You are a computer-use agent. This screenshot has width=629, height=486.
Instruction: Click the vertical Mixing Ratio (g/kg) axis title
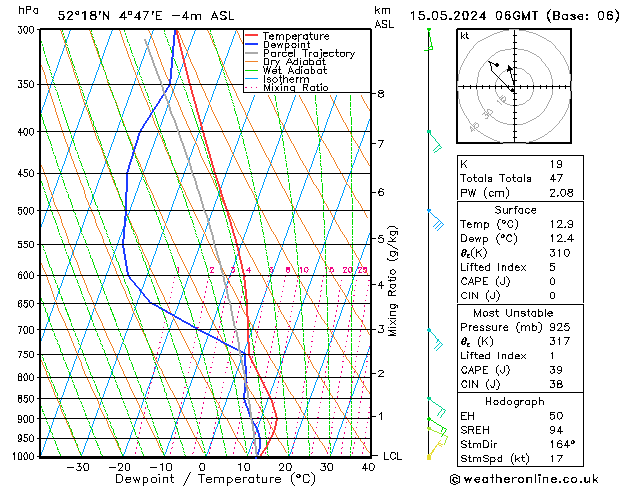click(393, 281)
